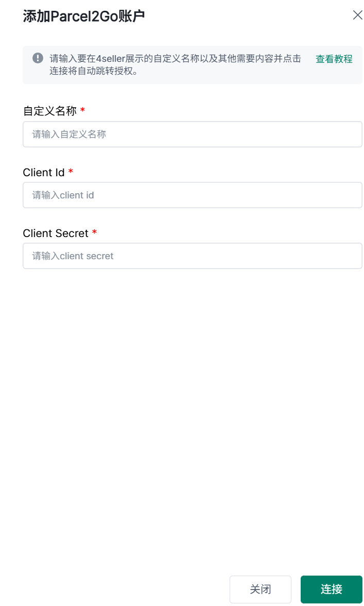Open the 查看教程 tutorial link
The width and height of the screenshot is (364, 606).
pos(334,59)
